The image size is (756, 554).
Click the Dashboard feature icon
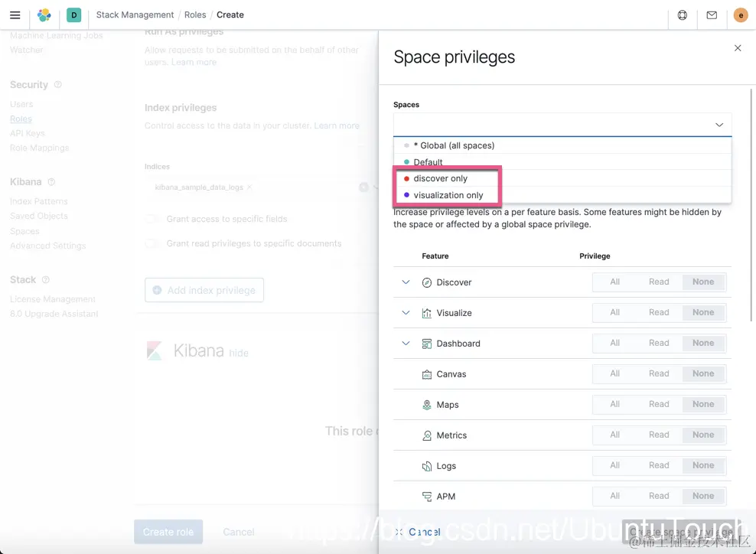(x=427, y=344)
